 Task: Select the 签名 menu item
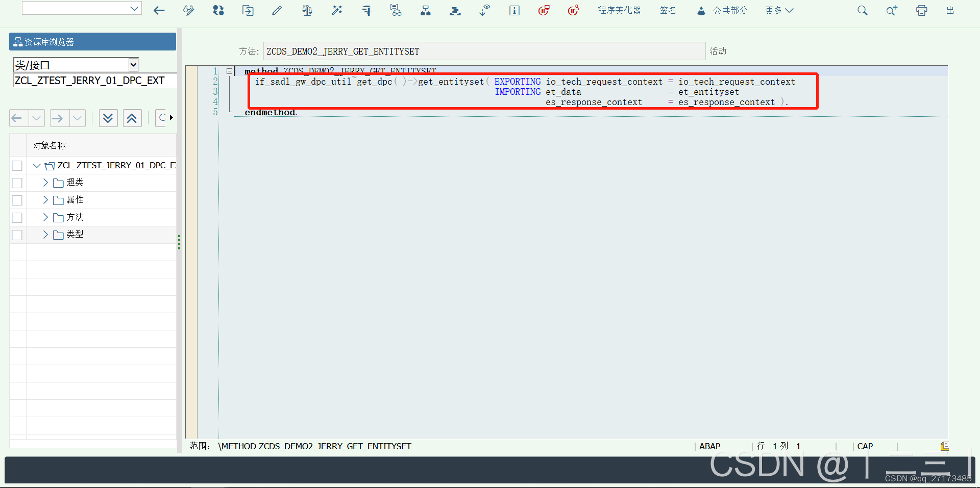(668, 10)
